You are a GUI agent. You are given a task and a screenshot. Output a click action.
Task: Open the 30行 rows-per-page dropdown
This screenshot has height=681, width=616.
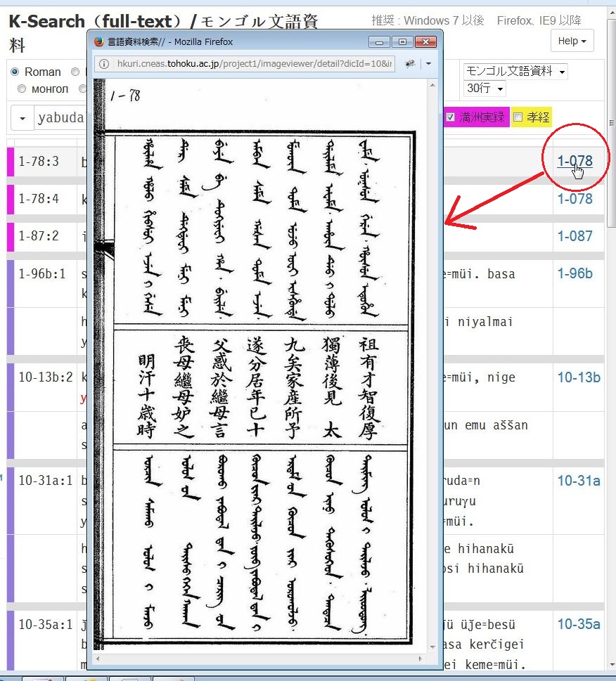coord(485,89)
